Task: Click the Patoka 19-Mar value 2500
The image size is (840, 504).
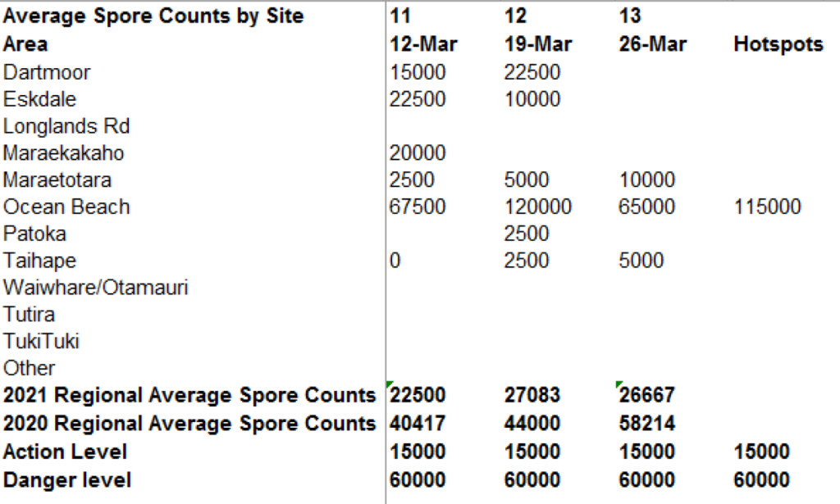Action: (527, 234)
